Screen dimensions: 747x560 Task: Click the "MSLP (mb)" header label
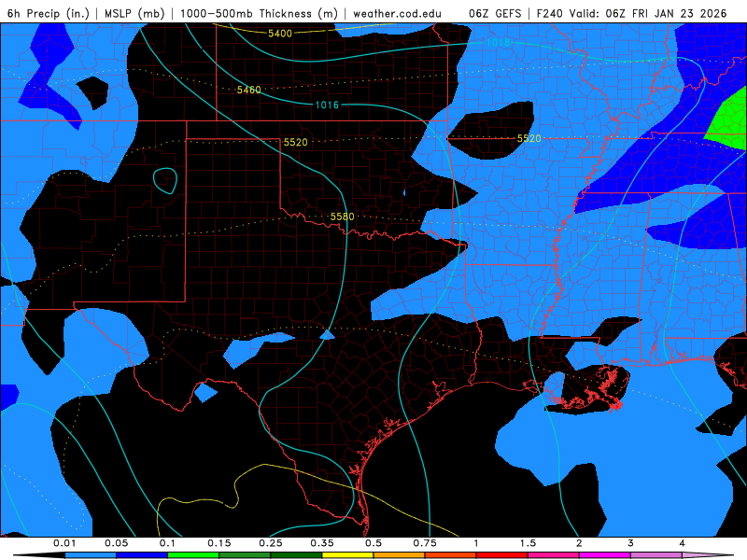tap(134, 13)
